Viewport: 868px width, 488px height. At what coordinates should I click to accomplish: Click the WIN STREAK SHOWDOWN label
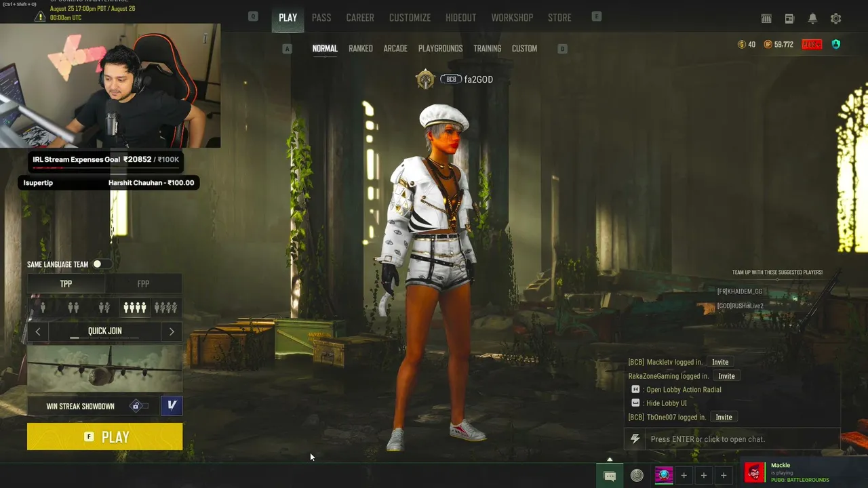pyautogui.click(x=80, y=407)
